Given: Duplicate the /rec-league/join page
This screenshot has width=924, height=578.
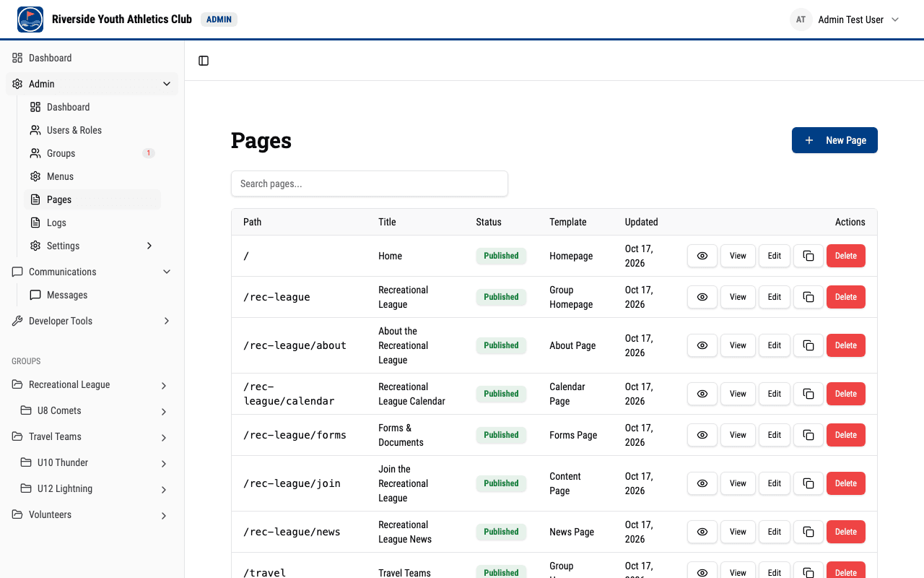Looking at the screenshot, I should point(808,483).
